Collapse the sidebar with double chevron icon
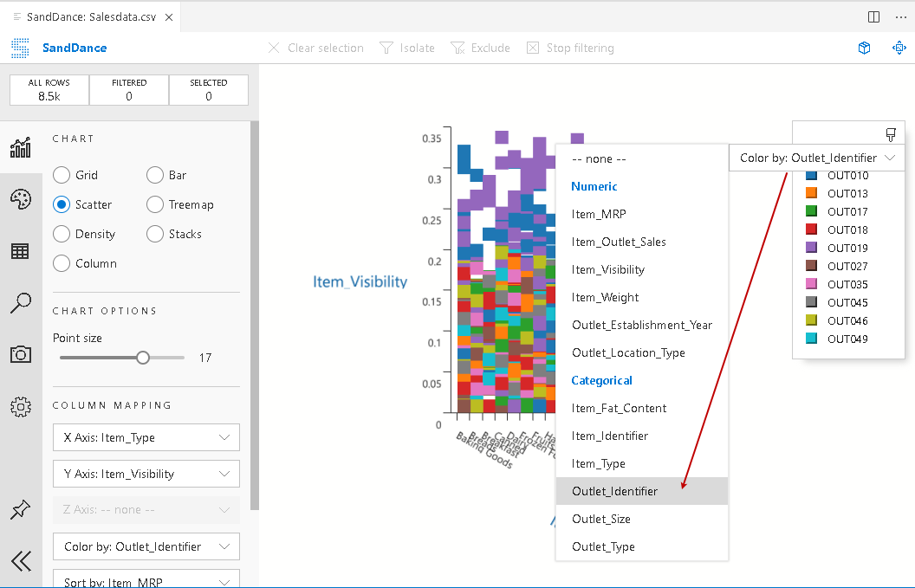The height and width of the screenshot is (588, 915). [x=20, y=560]
